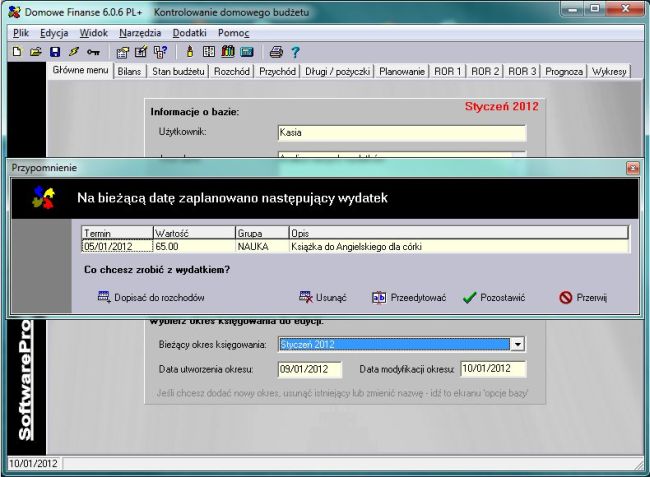Click the two-page ledger book toolbar icon
Image resolution: width=650 pixels, height=477 pixels.
coord(209,52)
